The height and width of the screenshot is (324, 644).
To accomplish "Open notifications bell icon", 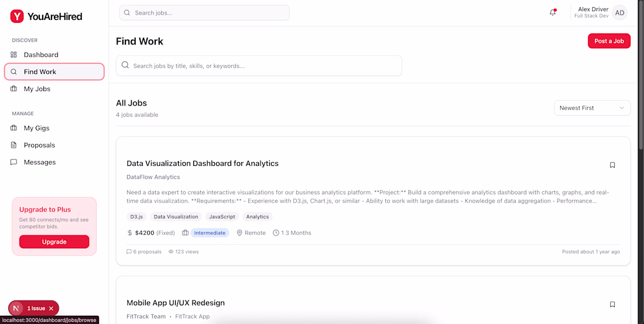I will tap(553, 12).
